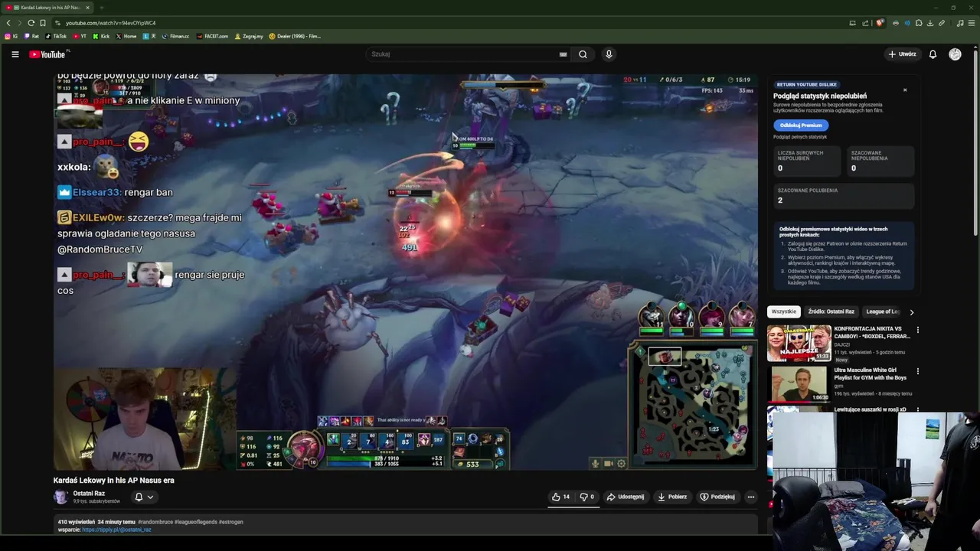Open YouTube notifications bell
980x551 pixels.
click(933, 54)
